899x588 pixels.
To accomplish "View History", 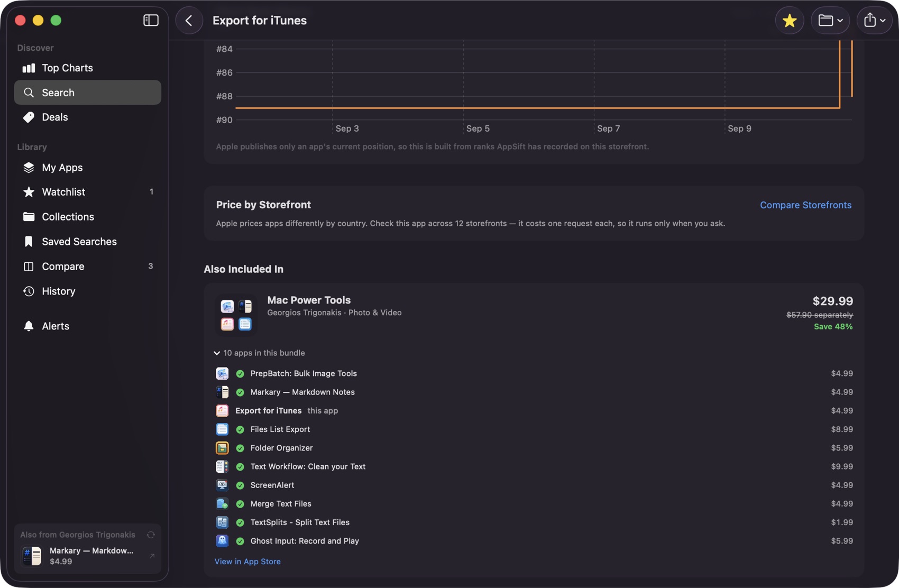I will click(x=88, y=291).
